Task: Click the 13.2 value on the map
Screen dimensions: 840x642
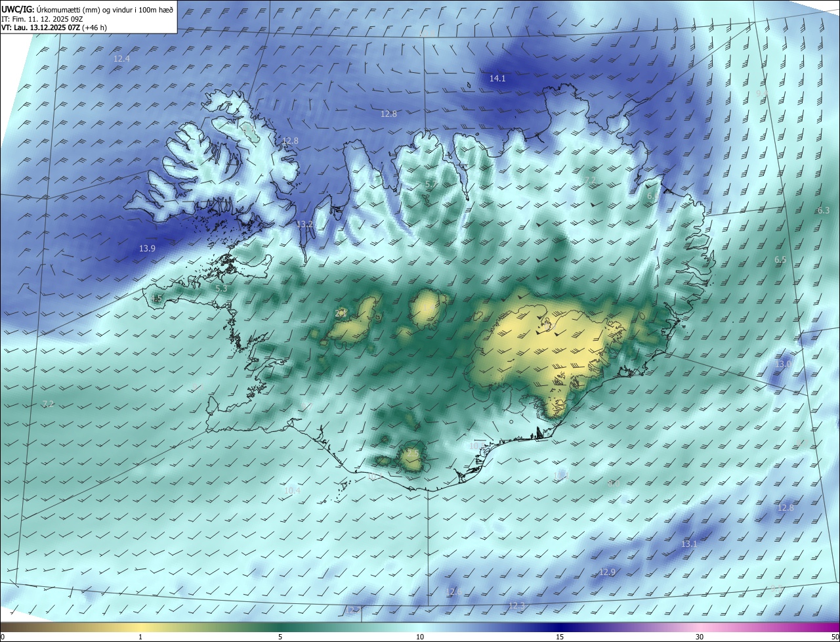Action: tap(304, 225)
